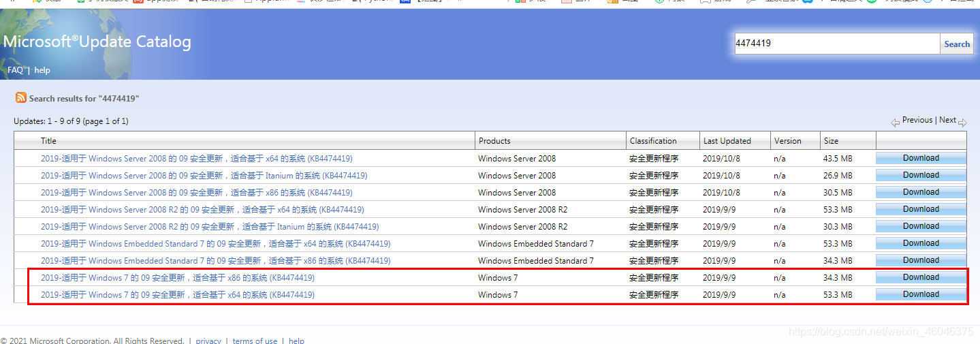
Task: Open Windows Embedded Standard 7 x86 update title
Action: (x=216, y=261)
